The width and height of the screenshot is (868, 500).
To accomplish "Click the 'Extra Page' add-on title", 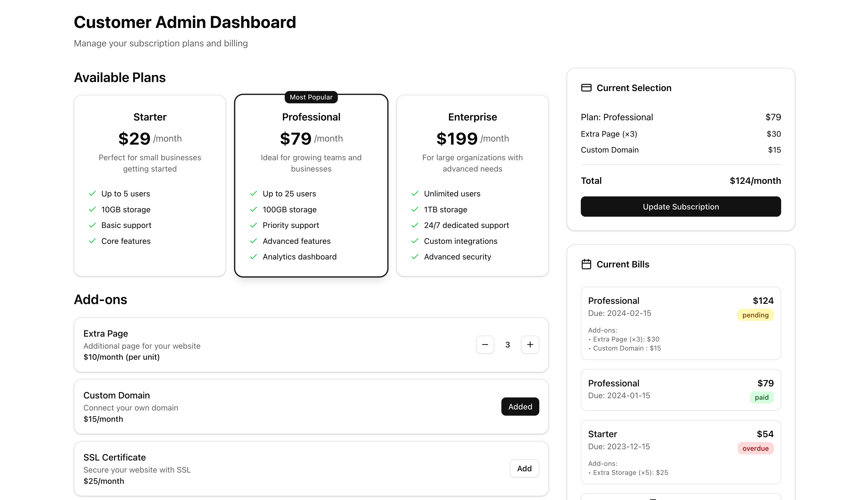I will pos(105,333).
